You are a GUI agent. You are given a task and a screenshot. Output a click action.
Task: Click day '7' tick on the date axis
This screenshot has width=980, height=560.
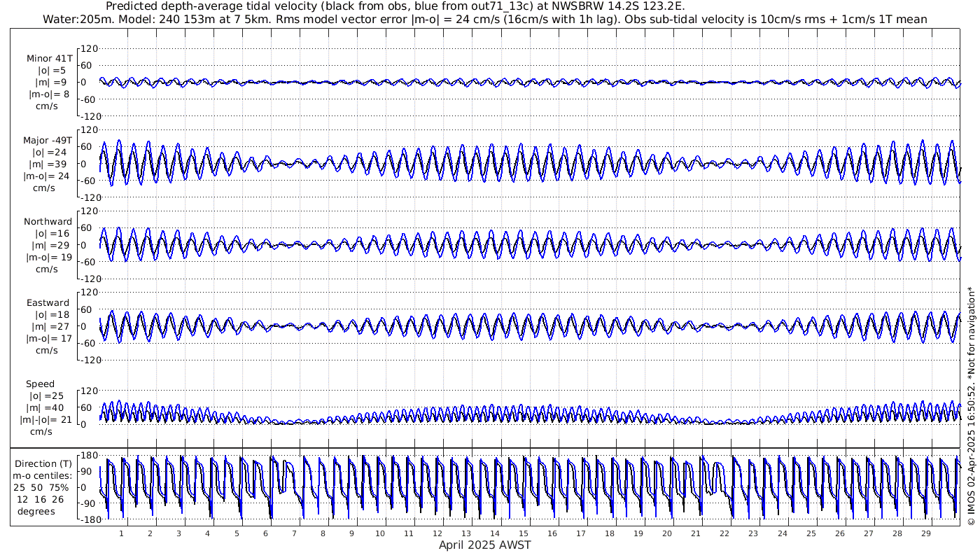(294, 533)
